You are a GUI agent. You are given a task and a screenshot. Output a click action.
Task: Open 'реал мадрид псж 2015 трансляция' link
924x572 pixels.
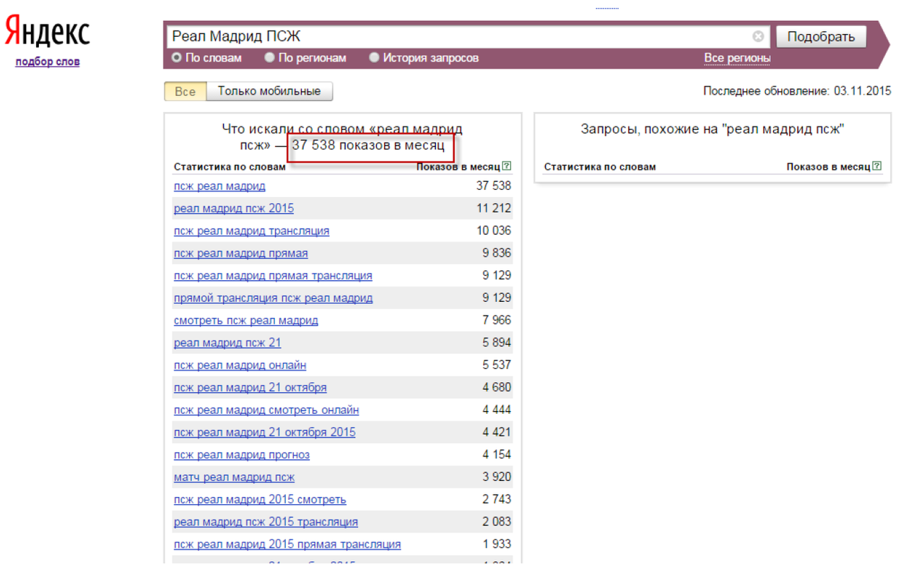266,521
